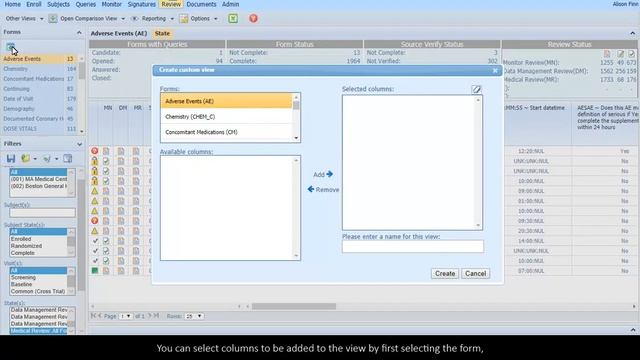
Task: Select (002) Boston General site filter
Action: click(38, 186)
